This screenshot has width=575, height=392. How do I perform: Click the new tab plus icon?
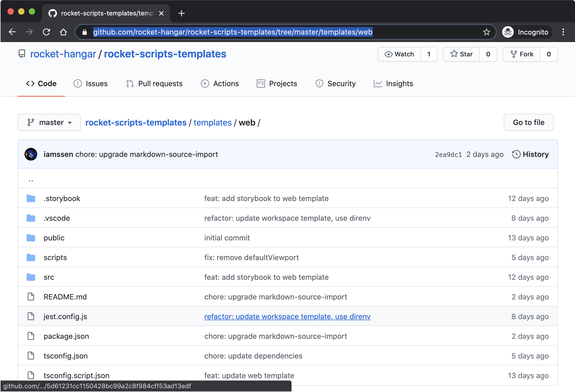point(182,13)
